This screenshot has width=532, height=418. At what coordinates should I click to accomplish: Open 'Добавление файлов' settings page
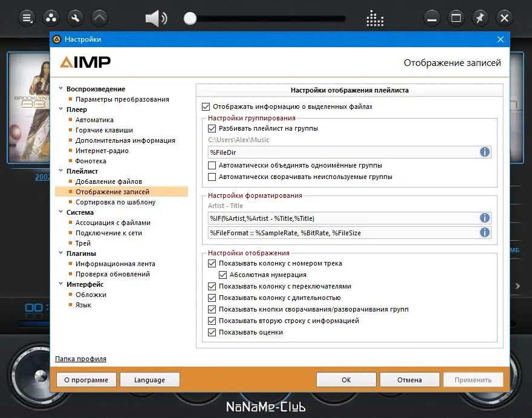coord(109,181)
